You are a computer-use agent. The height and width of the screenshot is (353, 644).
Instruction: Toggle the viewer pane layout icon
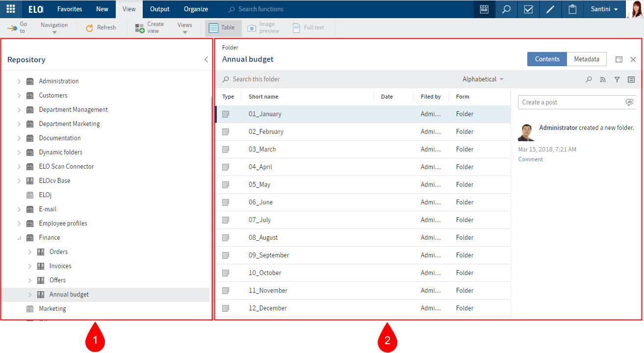tap(619, 59)
